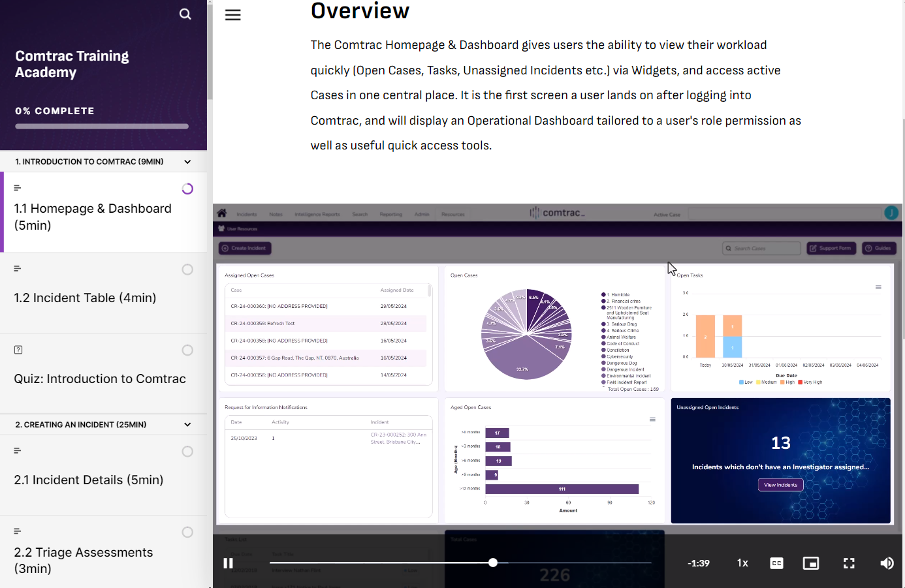The height and width of the screenshot is (588, 905).
Task: Click the View Incidents button
Action: pos(780,485)
